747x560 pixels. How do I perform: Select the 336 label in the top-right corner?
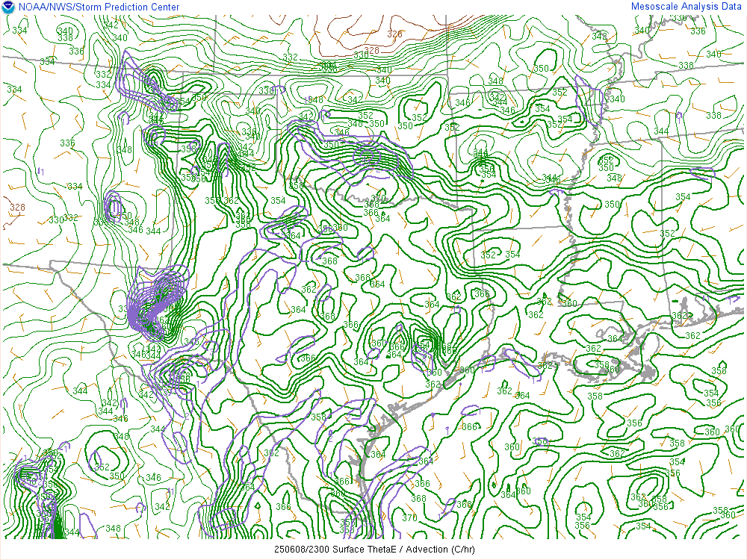698,31
